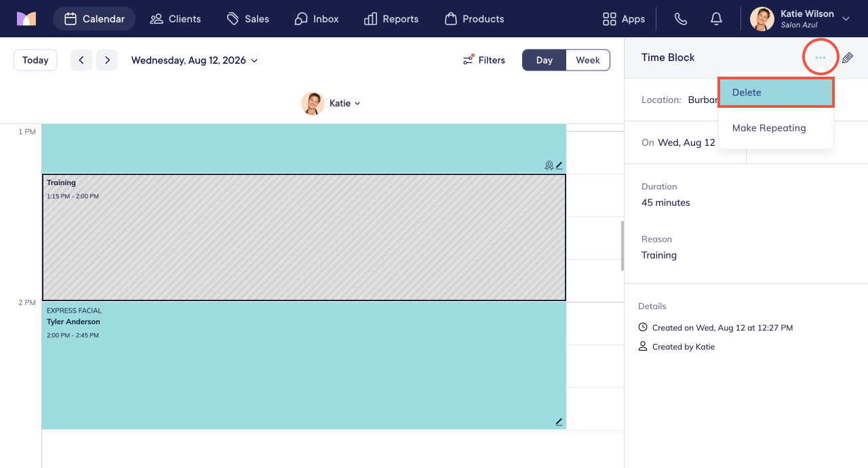
Task: Click the person icon by Created by Katie
Action: click(643, 347)
